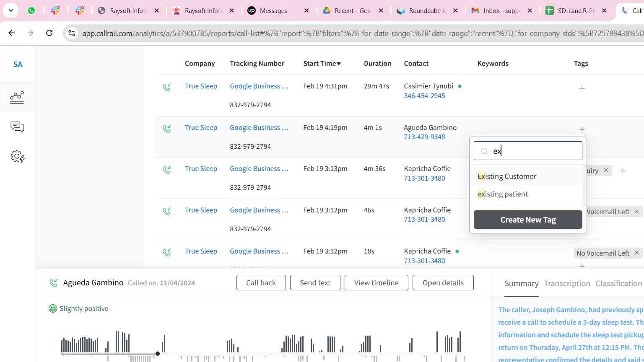The image size is (644, 362).
Task: Click the Tags column header
Action: [581, 63]
